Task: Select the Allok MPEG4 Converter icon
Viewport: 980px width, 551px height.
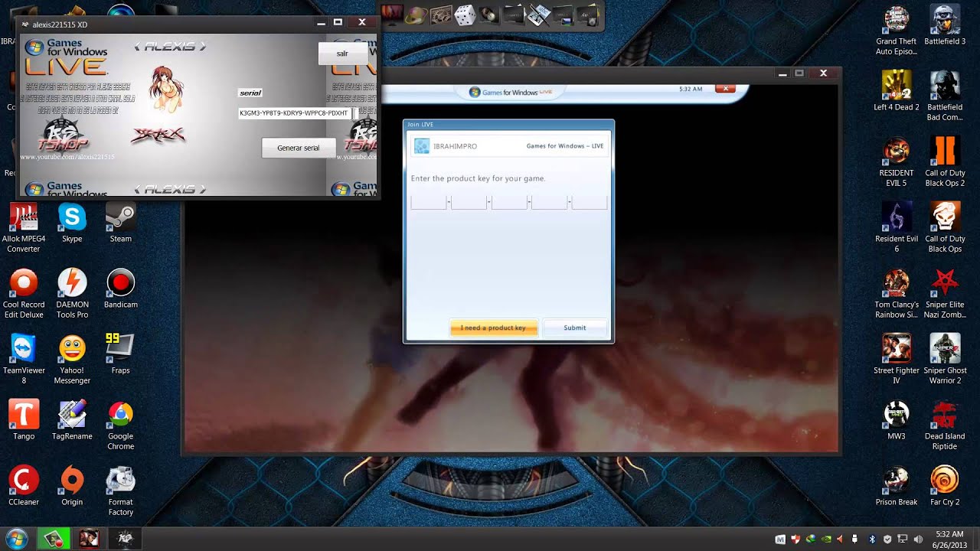Action: (24, 217)
